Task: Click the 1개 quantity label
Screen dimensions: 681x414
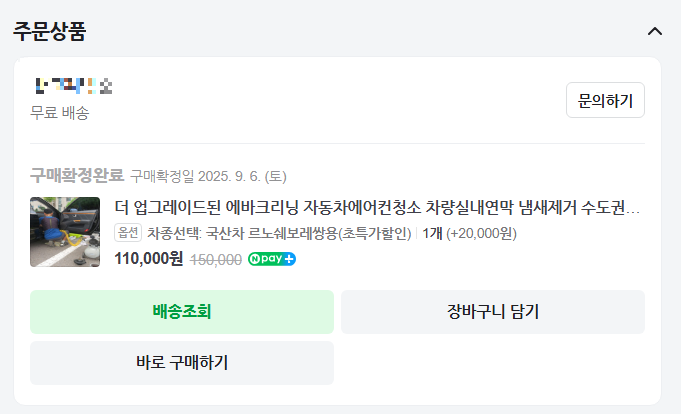Action: 432,233
